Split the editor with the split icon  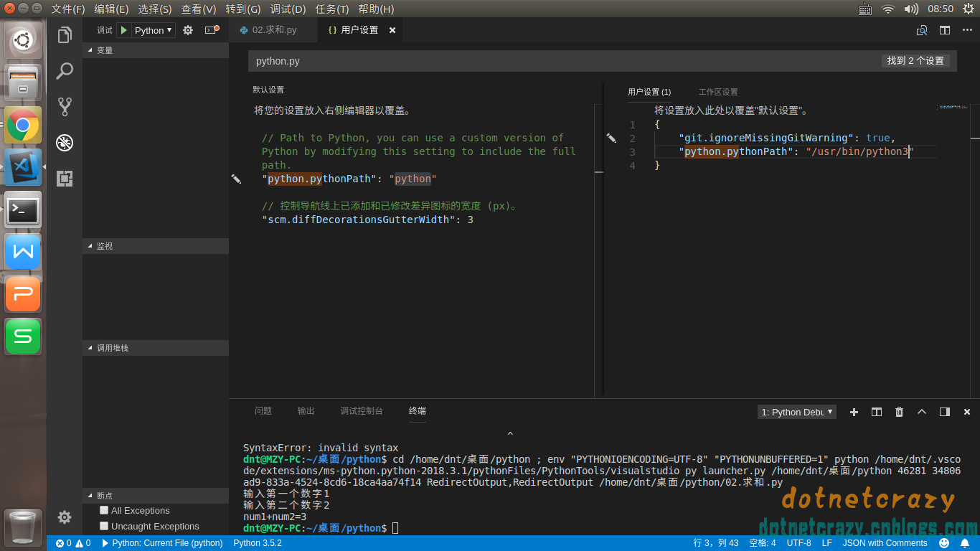click(x=945, y=30)
